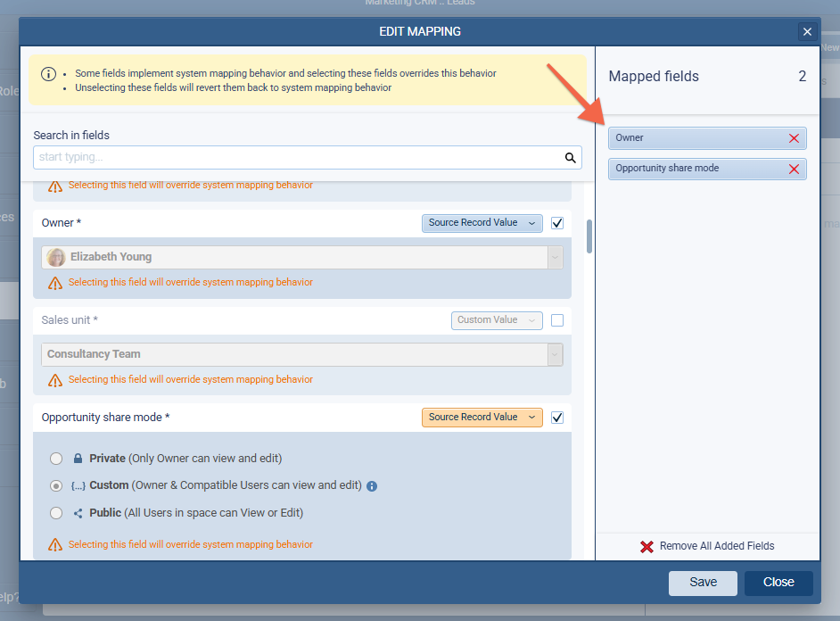The width and height of the screenshot is (840, 621).
Task: Click Elizabeth Young avatar picture
Action: [x=56, y=257]
